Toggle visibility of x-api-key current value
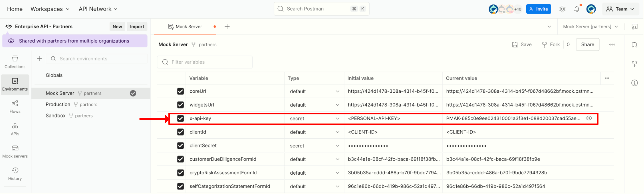644x194 pixels. 589,118
